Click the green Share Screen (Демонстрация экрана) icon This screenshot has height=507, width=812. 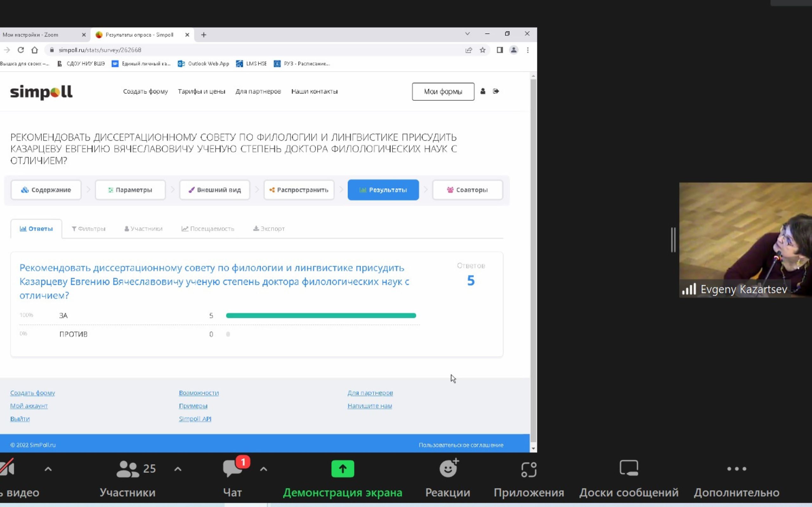342,468
